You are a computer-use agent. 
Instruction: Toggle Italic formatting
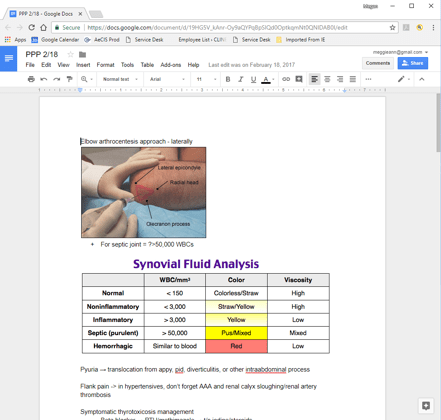point(241,79)
